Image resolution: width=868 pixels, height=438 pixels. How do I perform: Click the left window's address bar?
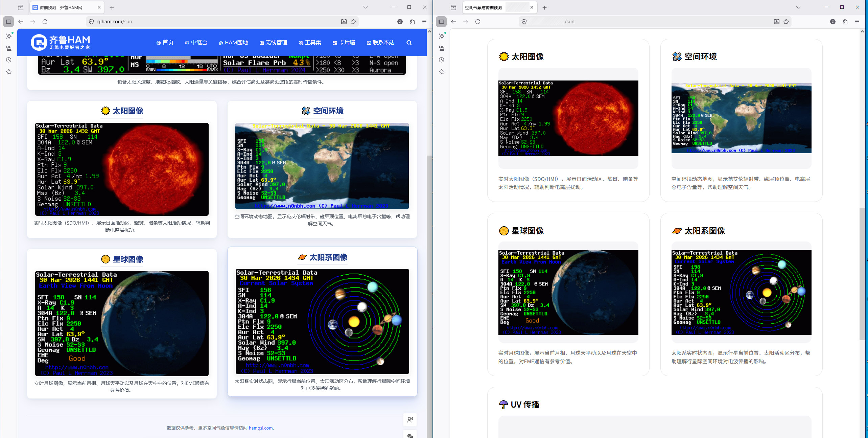coord(216,22)
